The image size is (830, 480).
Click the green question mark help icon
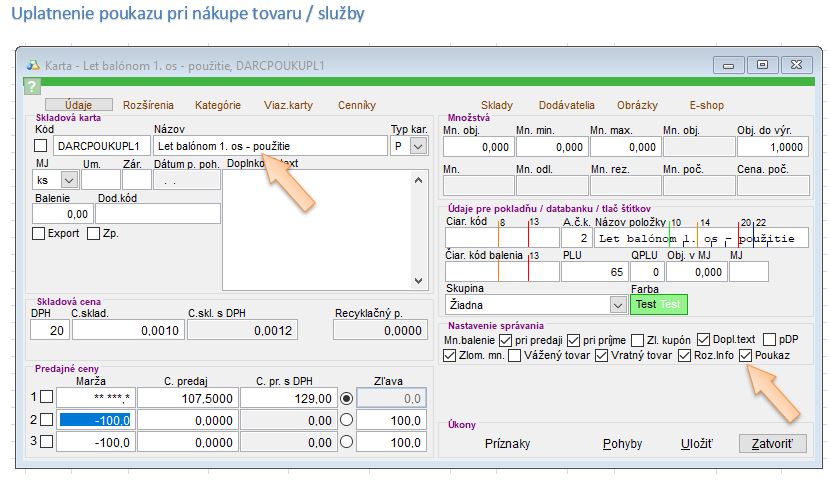(32, 88)
